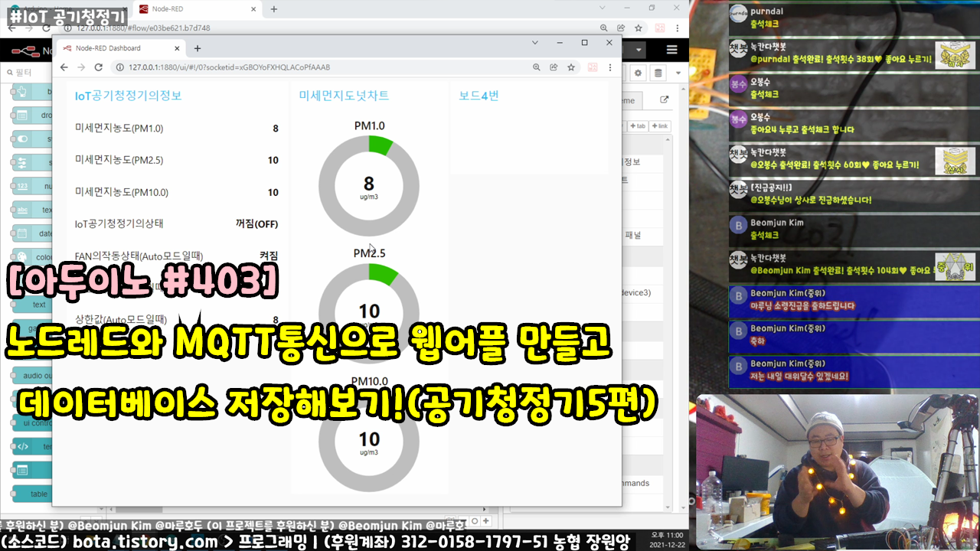This screenshot has height=551, width=980.
Task: Select the audio out node in palette
Action: pos(32,376)
